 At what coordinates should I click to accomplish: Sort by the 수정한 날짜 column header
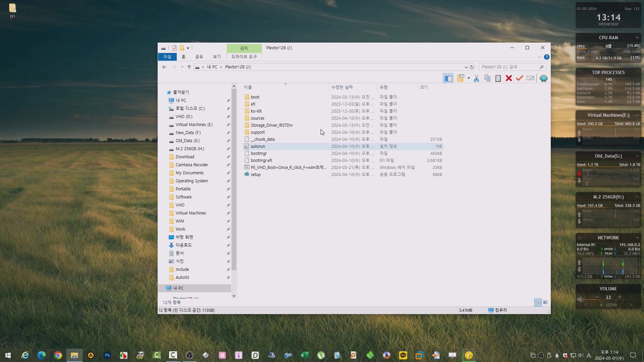pyautogui.click(x=354, y=87)
